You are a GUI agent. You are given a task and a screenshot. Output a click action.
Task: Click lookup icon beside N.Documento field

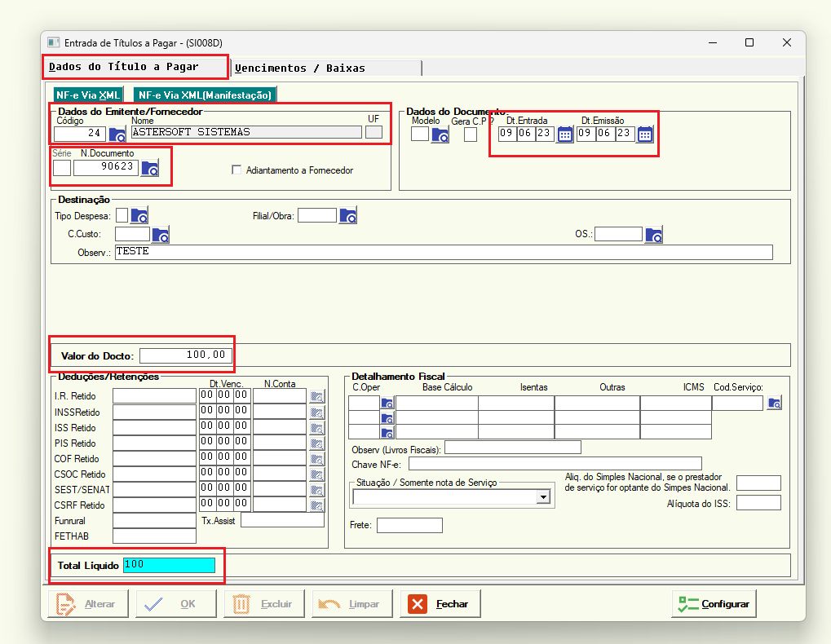coord(150,169)
